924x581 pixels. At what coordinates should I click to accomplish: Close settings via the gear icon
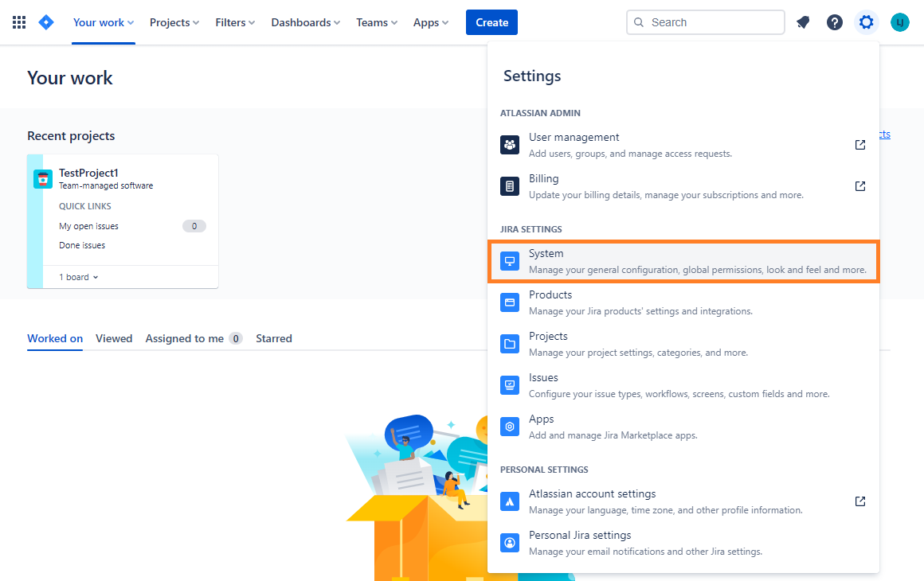[x=866, y=22]
